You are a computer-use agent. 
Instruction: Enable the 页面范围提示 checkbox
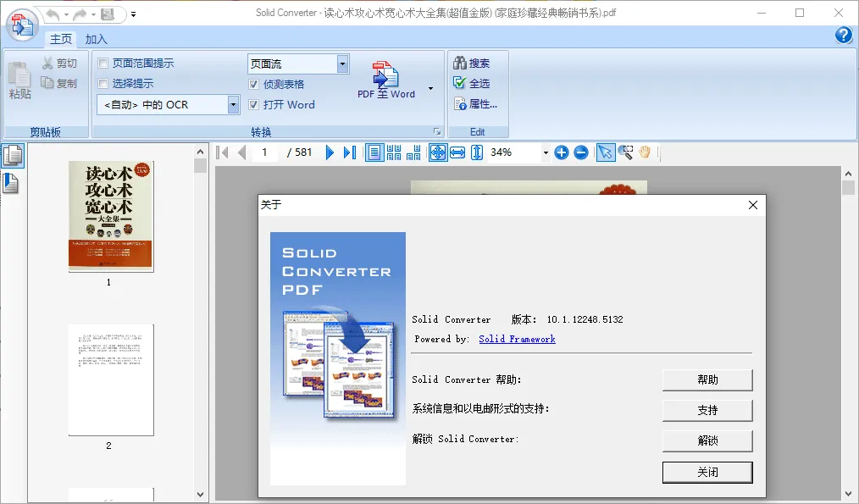(x=103, y=62)
